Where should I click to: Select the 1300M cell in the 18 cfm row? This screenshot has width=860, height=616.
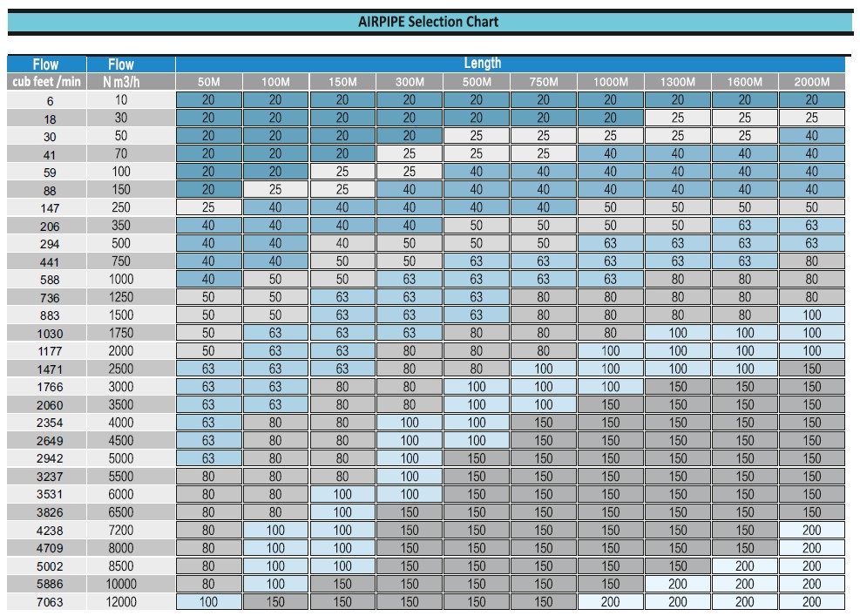[x=678, y=118]
